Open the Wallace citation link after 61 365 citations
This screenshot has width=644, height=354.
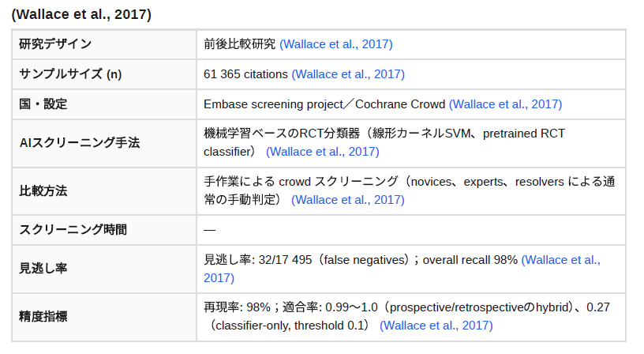coord(348,74)
